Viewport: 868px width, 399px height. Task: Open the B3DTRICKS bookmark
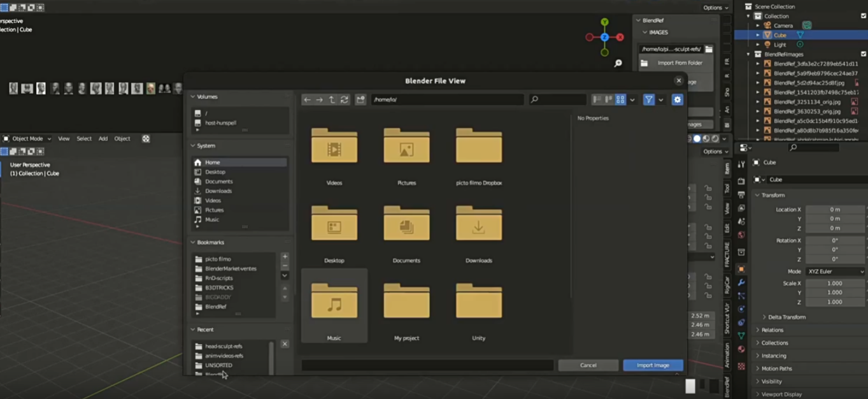(234, 287)
